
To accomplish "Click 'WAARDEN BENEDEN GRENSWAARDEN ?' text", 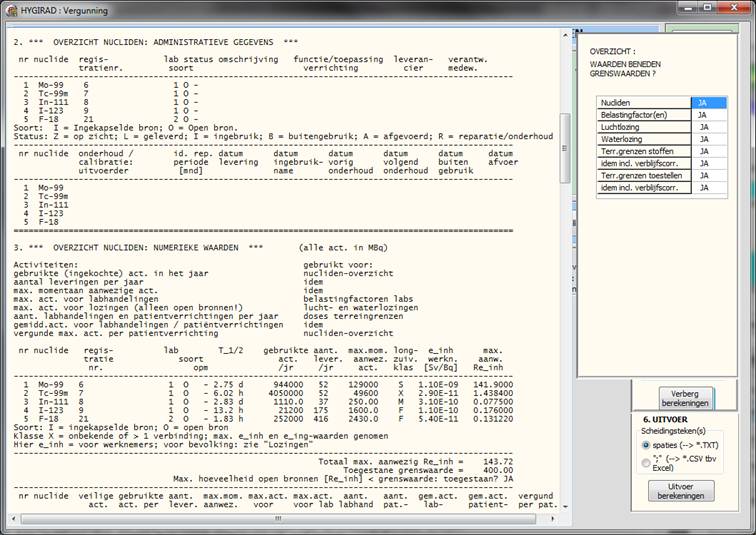I will tap(625, 69).
